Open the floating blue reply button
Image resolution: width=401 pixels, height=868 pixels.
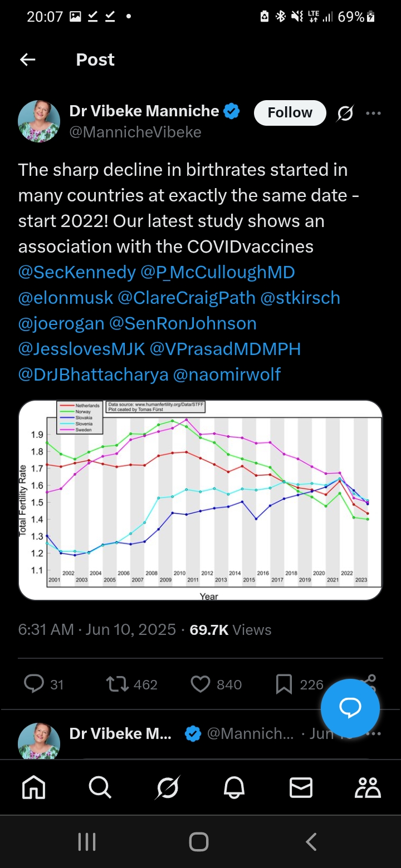pyautogui.click(x=350, y=708)
